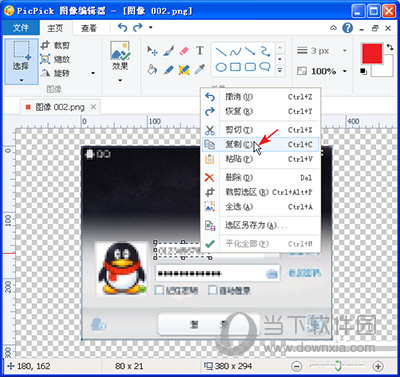Screen dimensions: 400x377
Task: Select the rounded rectangle shape
Action: (x=250, y=67)
